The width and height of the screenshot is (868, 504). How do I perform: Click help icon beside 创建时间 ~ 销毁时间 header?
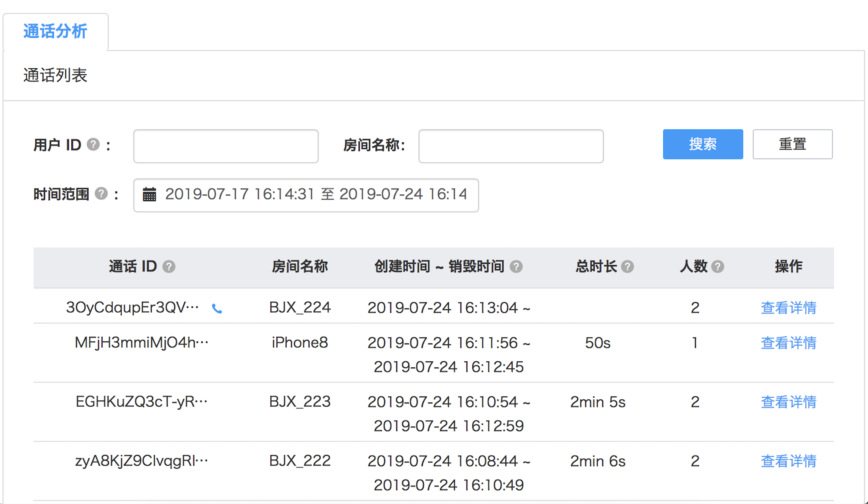(x=516, y=267)
